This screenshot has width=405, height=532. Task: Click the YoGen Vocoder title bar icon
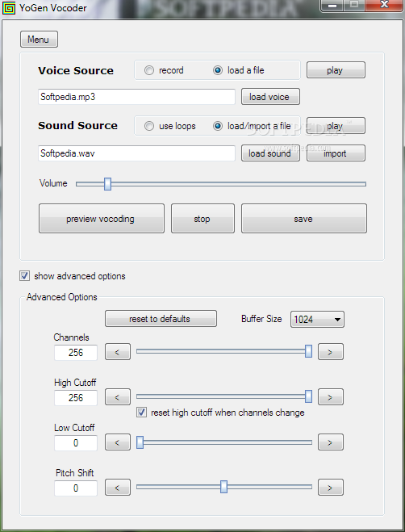tap(9, 8)
